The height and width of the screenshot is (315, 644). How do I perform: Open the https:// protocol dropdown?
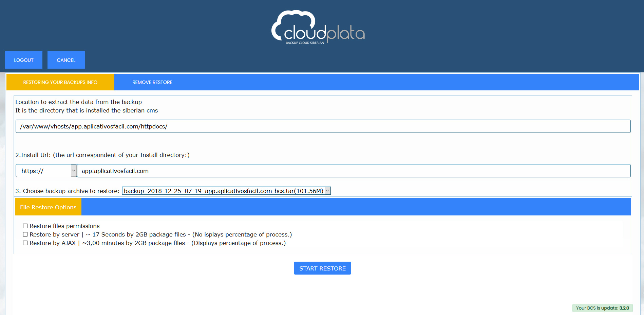tap(46, 171)
